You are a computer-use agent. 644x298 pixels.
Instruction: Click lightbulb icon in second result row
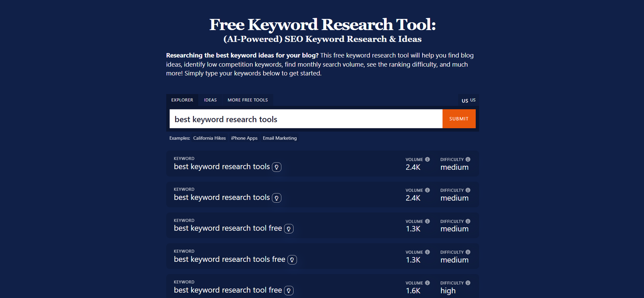point(277,198)
